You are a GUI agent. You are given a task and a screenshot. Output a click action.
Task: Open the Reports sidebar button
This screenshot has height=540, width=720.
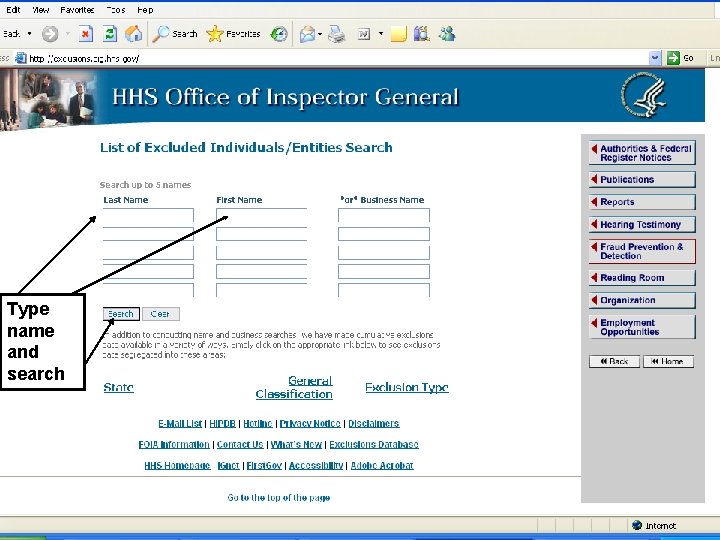(x=642, y=202)
